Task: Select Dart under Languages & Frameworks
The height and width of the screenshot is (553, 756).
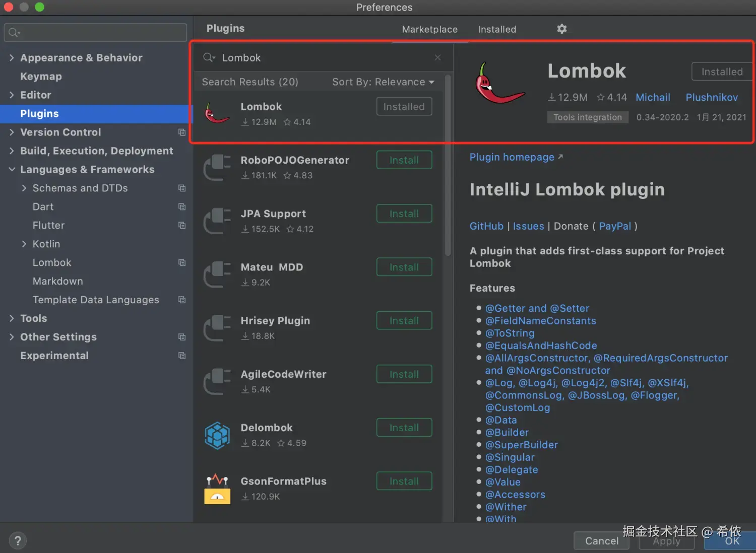Action: [43, 206]
